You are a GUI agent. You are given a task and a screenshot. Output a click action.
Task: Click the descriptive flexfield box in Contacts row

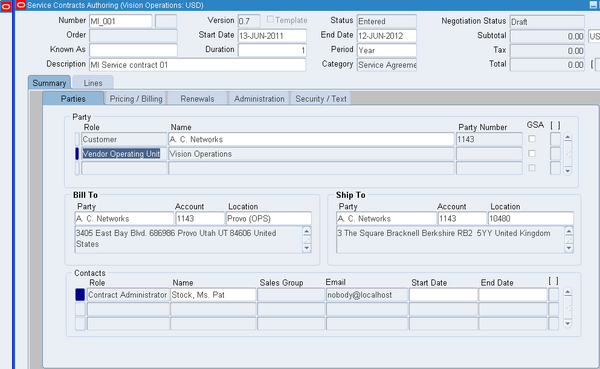point(554,295)
